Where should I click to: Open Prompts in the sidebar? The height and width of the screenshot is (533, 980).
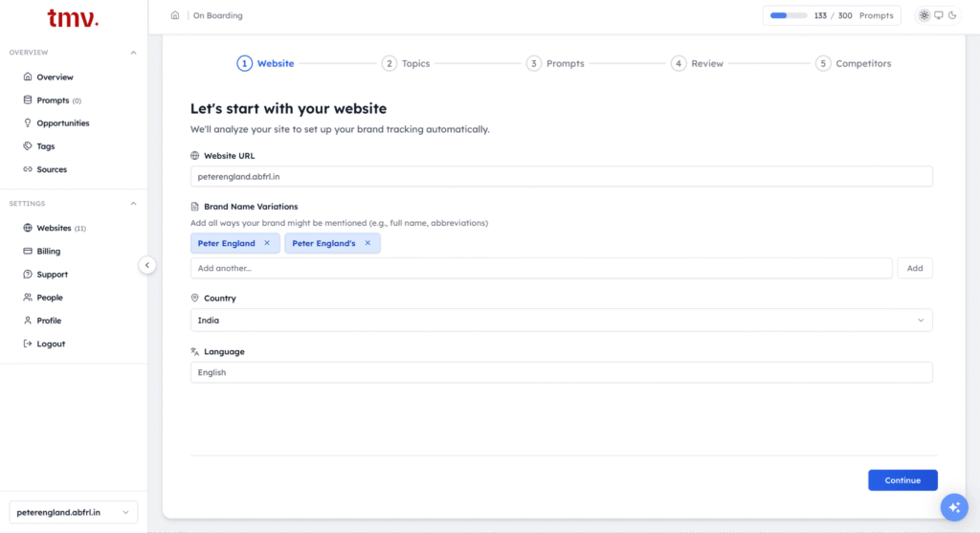click(x=53, y=100)
